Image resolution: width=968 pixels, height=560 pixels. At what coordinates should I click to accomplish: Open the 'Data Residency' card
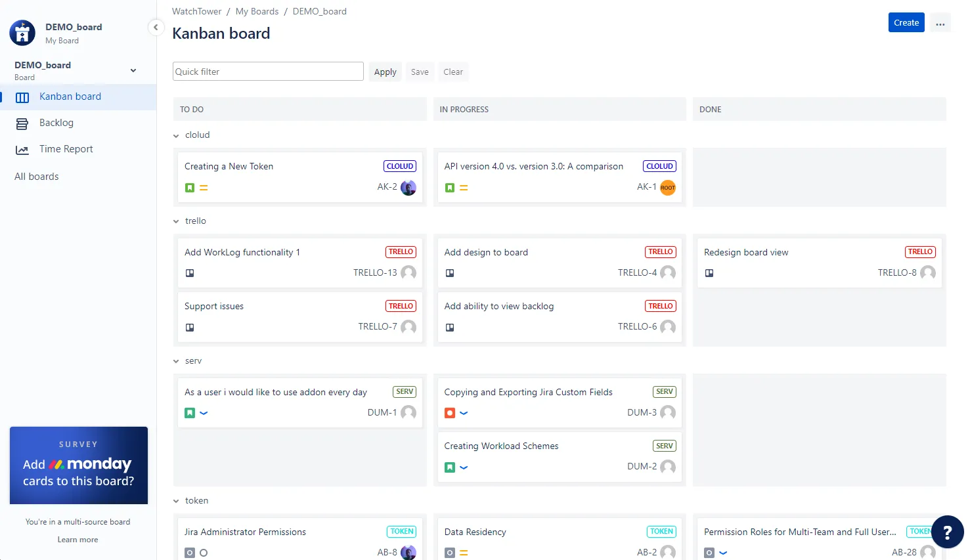[x=560, y=539]
